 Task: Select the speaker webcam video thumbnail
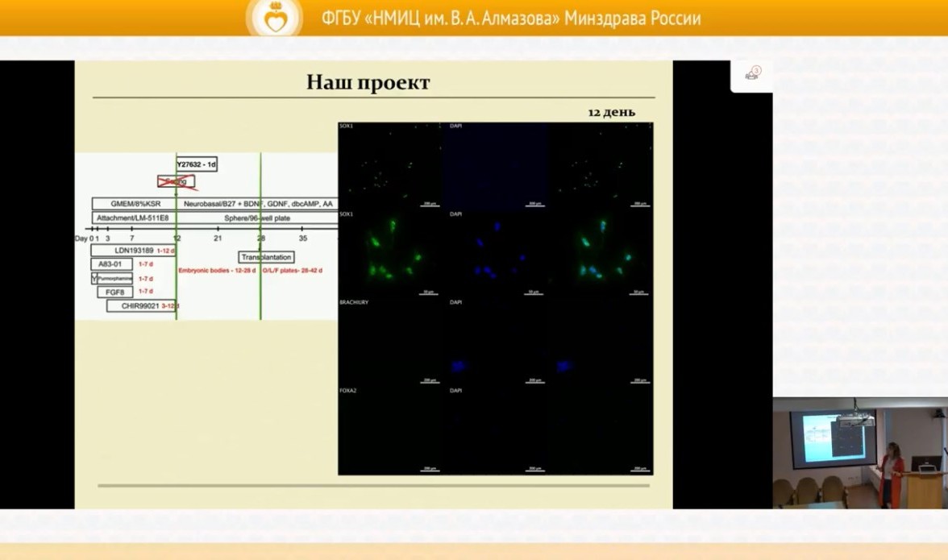click(x=860, y=454)
